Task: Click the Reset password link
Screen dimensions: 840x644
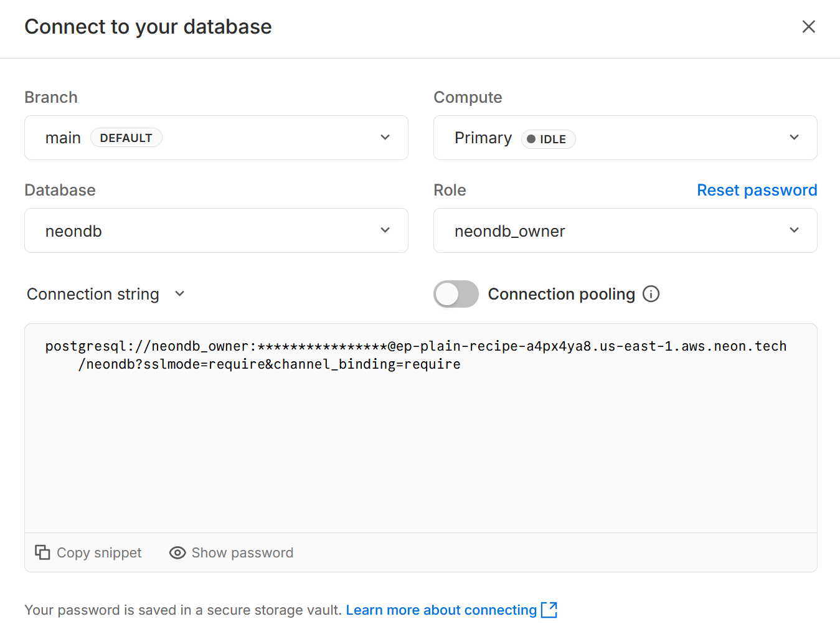Action: tap(757, 190)
